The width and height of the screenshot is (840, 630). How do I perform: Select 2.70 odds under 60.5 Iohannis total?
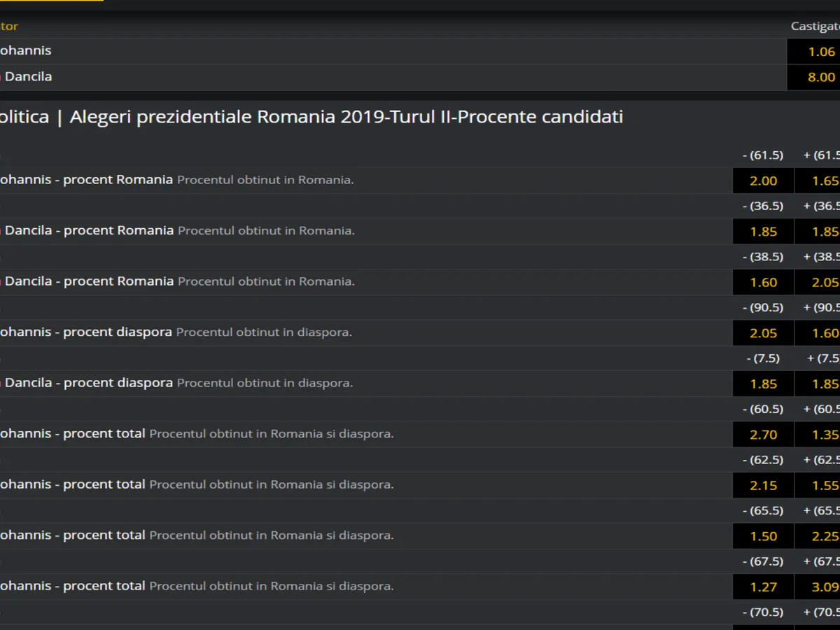coord(763,435)
